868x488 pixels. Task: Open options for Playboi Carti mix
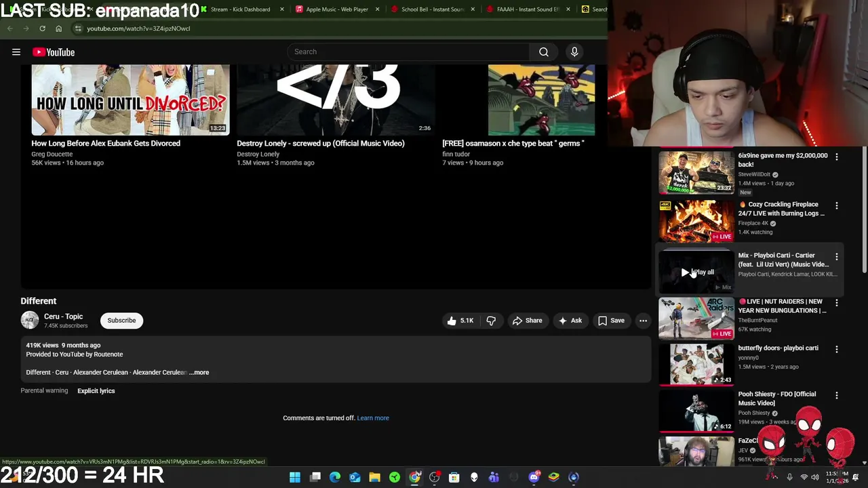click(836, 257)
